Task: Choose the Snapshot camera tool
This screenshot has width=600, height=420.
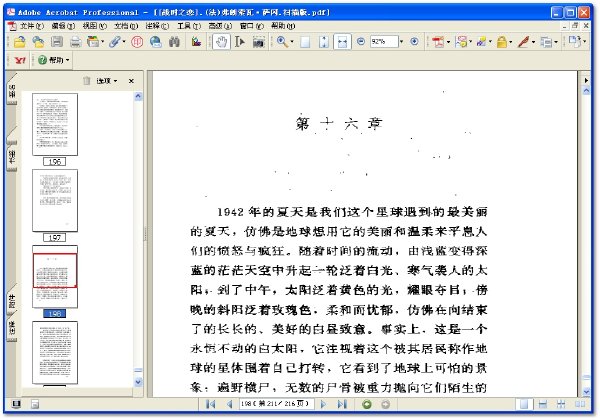Action: click(x=259, y=42)
